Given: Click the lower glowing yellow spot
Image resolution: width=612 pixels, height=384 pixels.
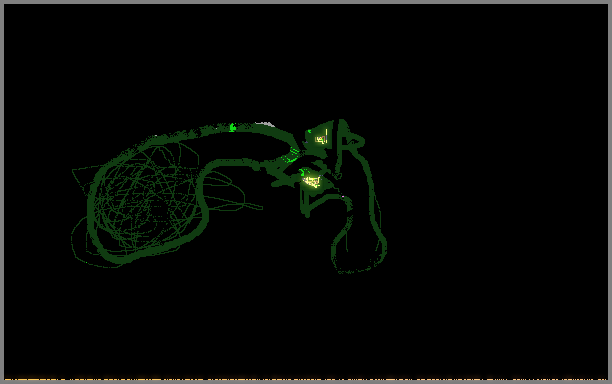Looking at the screenshot, I should [x=312, y=181].
